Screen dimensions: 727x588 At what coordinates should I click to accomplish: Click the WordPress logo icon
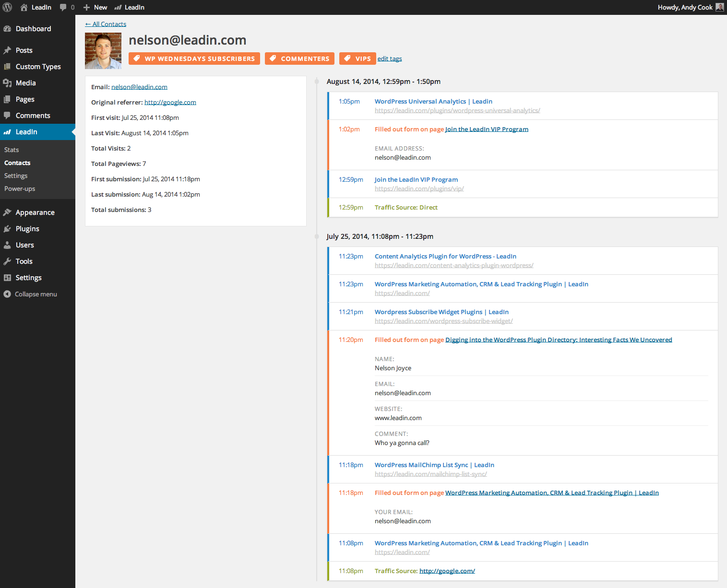[x=8, y=7]
